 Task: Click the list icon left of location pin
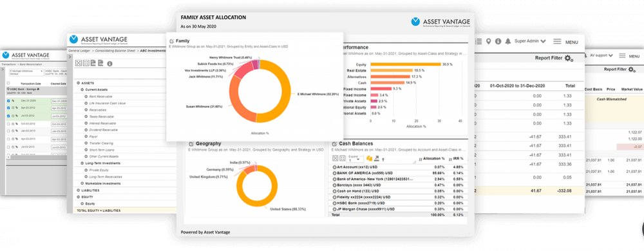click(478, 41)
